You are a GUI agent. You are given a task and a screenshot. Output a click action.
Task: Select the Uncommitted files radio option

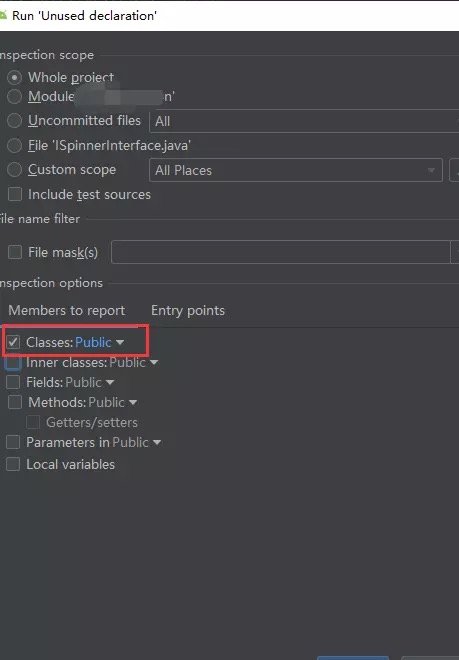14,120
